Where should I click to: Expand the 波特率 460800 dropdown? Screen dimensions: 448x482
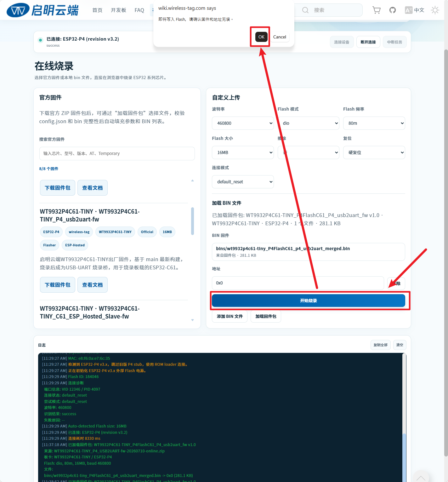[243, 123]
